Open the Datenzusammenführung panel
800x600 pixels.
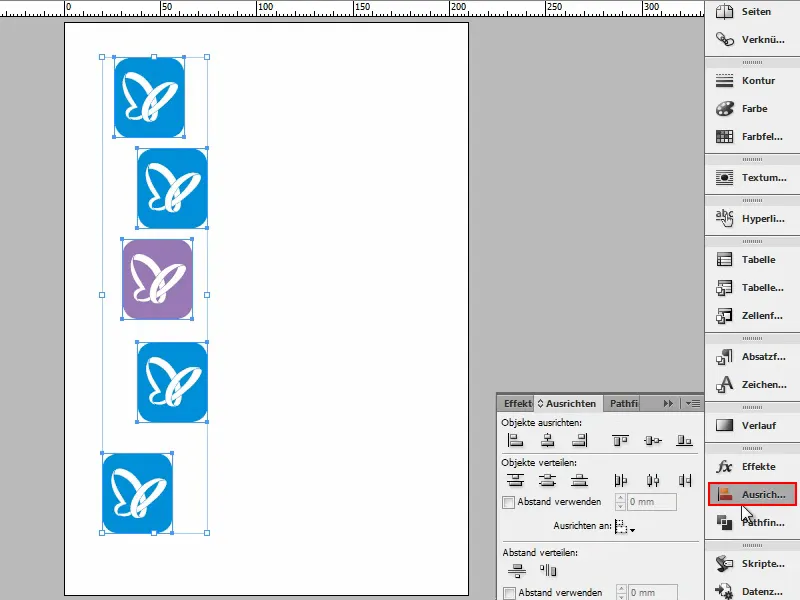point(752,590)
